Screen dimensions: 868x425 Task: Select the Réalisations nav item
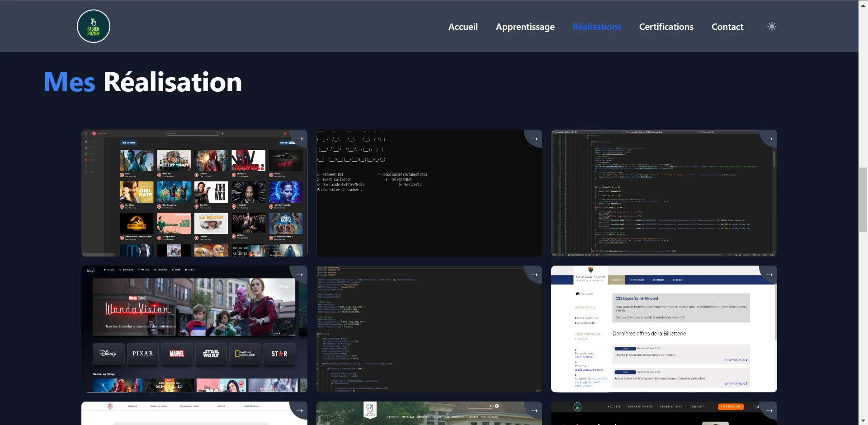tap(597, 27)
